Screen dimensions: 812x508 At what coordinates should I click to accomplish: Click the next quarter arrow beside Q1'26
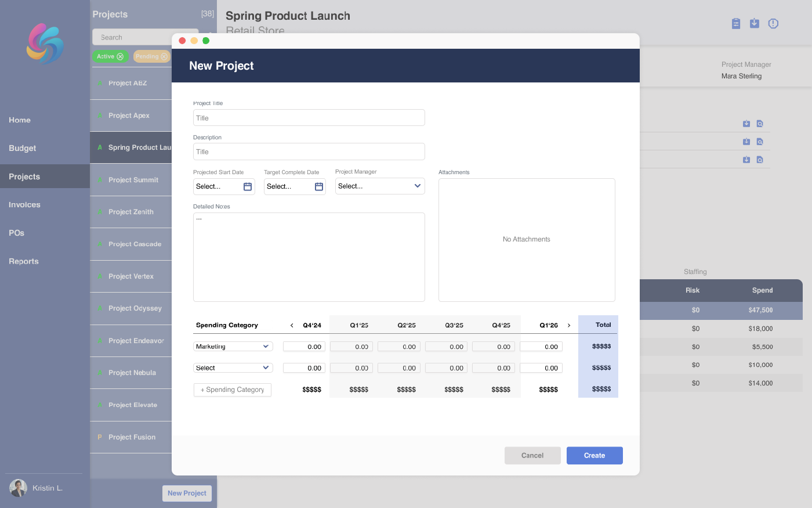coord(568,326)
